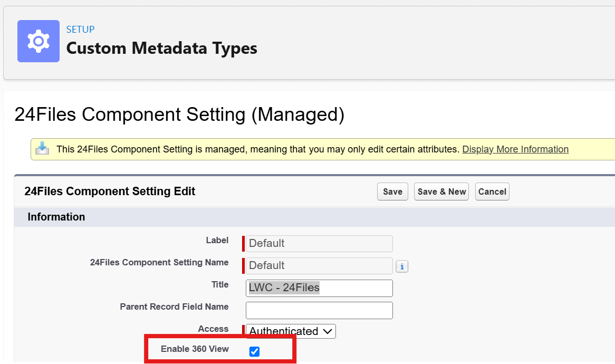This screenshot has height=364, width=615.
Task: Cancel the component setting edit
Action: tap(492, 191)
